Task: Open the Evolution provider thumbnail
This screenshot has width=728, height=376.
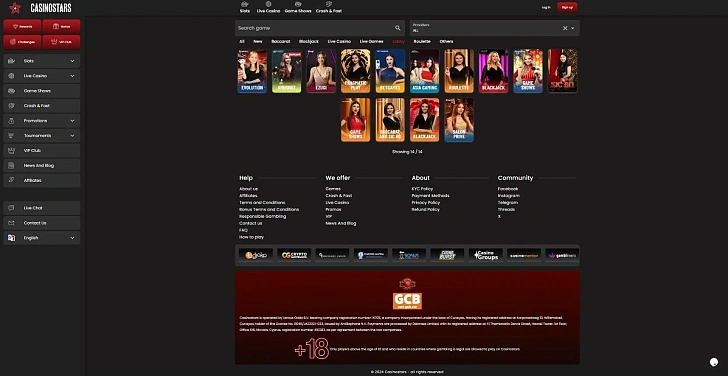Action: 252,71
